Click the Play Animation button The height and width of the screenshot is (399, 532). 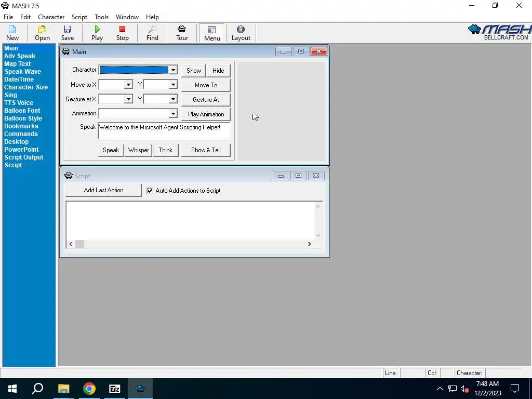point(206,114)
